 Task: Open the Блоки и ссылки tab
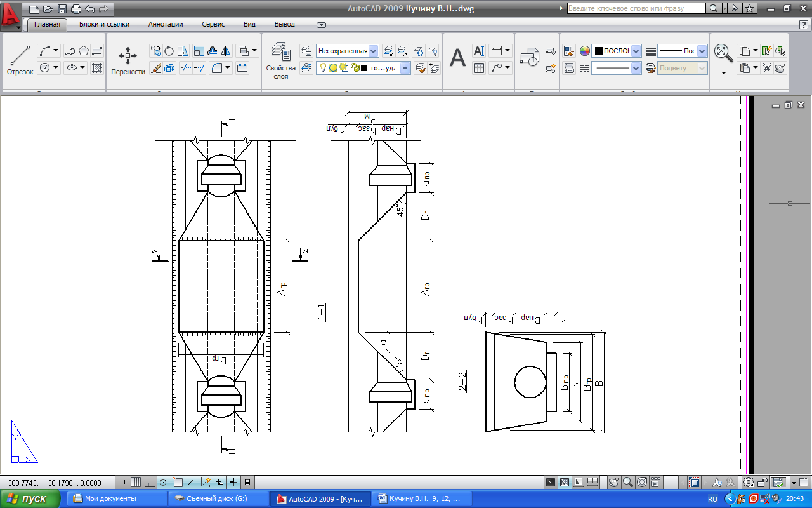tap(104, 25)
